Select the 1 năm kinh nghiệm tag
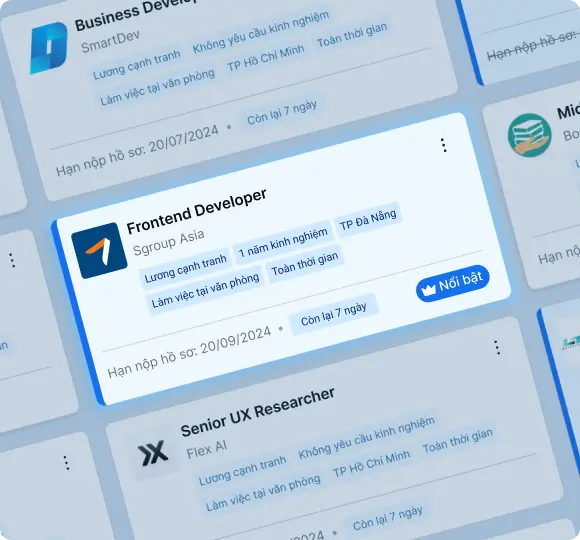 [x=283, y=242]
